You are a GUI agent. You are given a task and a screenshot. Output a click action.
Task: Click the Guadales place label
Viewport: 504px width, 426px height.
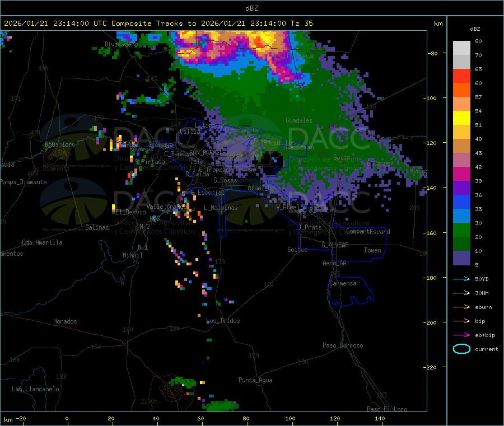299,120
